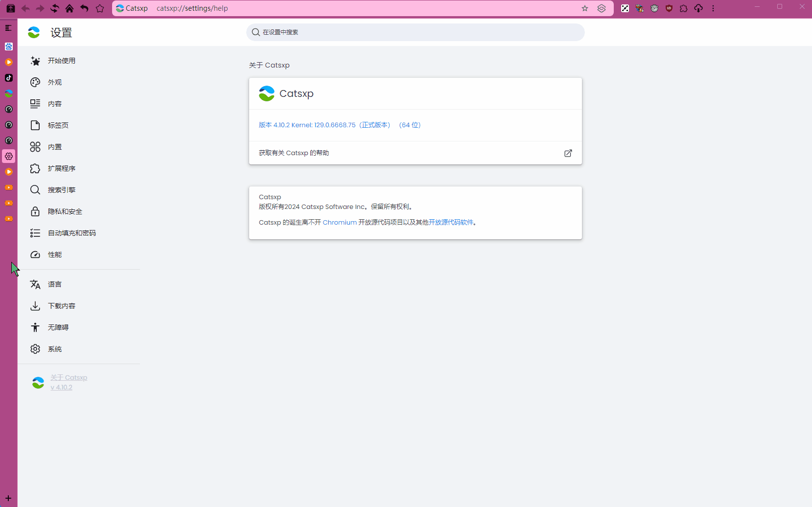Click the 版本 4.10.2 Kernel version text

coord(340,125)
